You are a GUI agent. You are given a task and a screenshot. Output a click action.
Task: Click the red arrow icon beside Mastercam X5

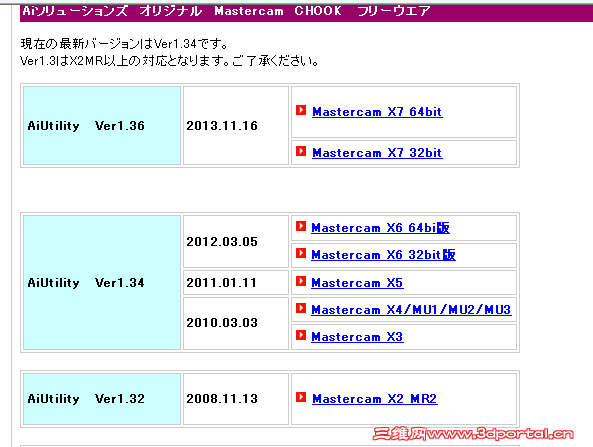[x=301, y=281]
